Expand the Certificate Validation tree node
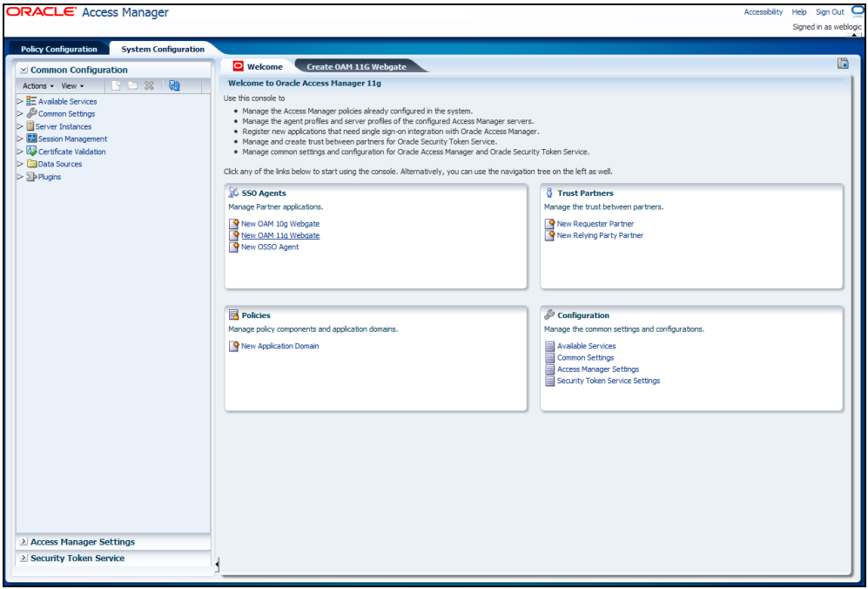Screen dimensions: 868x589 tap(21, 152)
